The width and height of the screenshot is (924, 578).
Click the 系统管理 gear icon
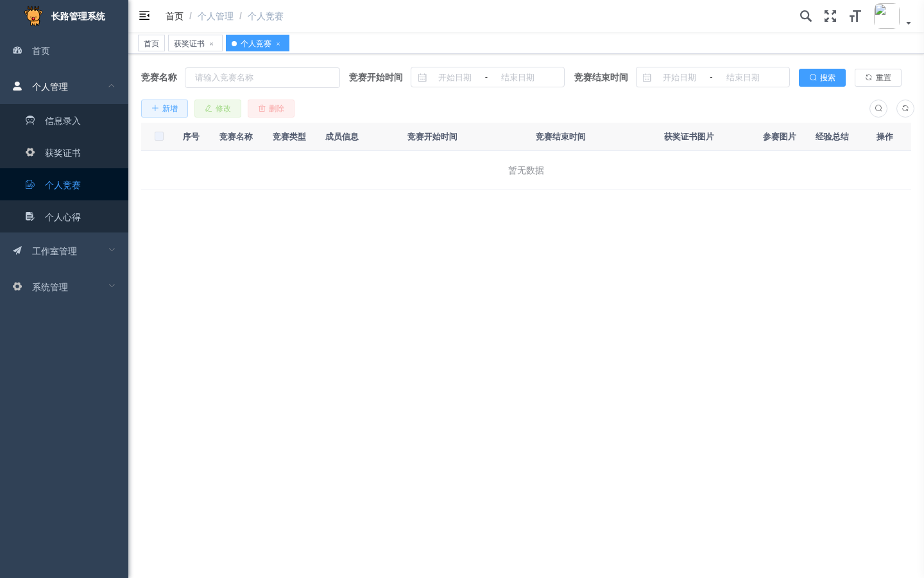(17, 286)
